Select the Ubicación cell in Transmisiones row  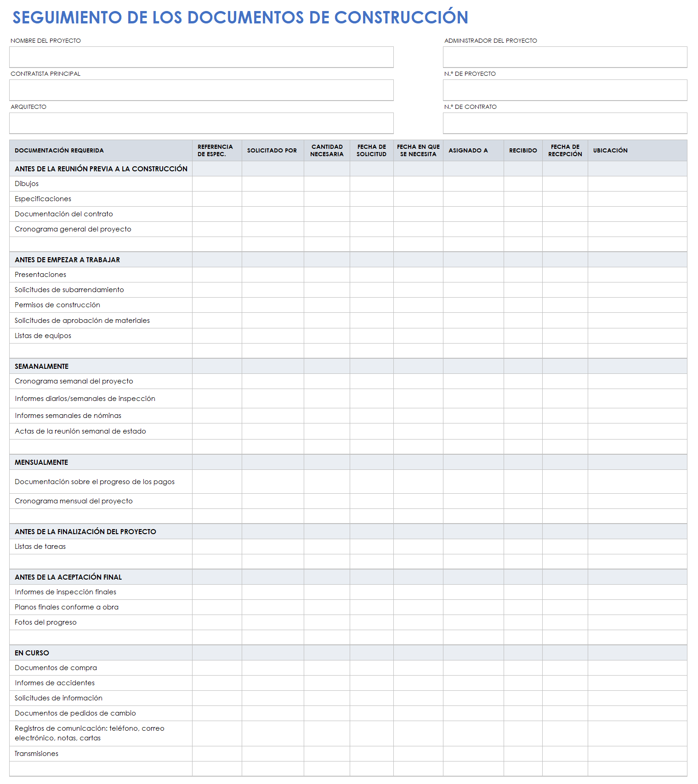click(637, 754)
